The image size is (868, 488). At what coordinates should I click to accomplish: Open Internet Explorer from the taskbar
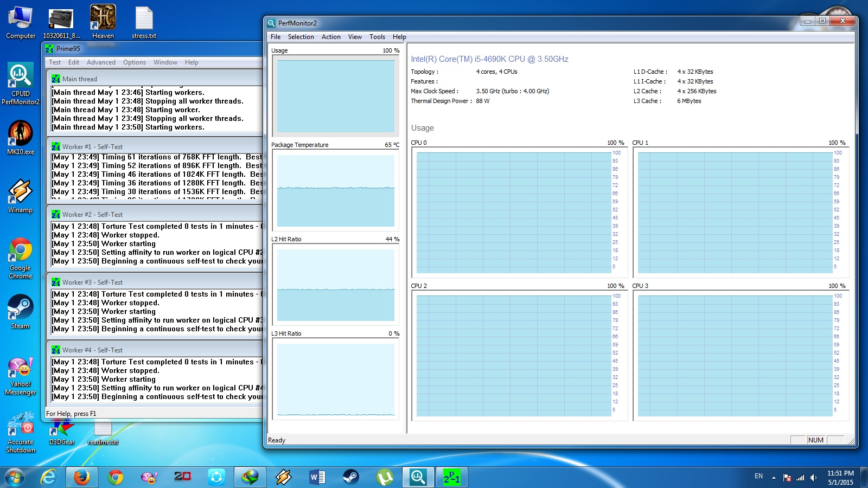coord(49,477)
